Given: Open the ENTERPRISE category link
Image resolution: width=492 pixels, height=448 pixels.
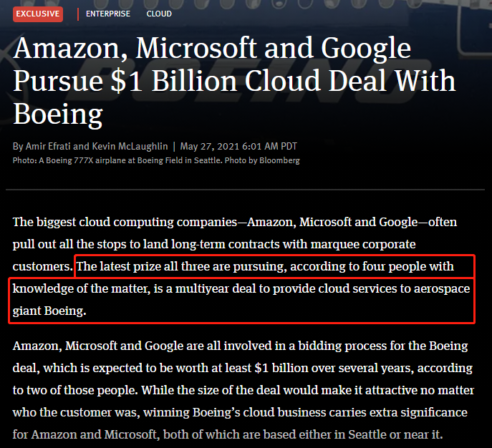Looking at the screenshot, I should coord(108,14).
